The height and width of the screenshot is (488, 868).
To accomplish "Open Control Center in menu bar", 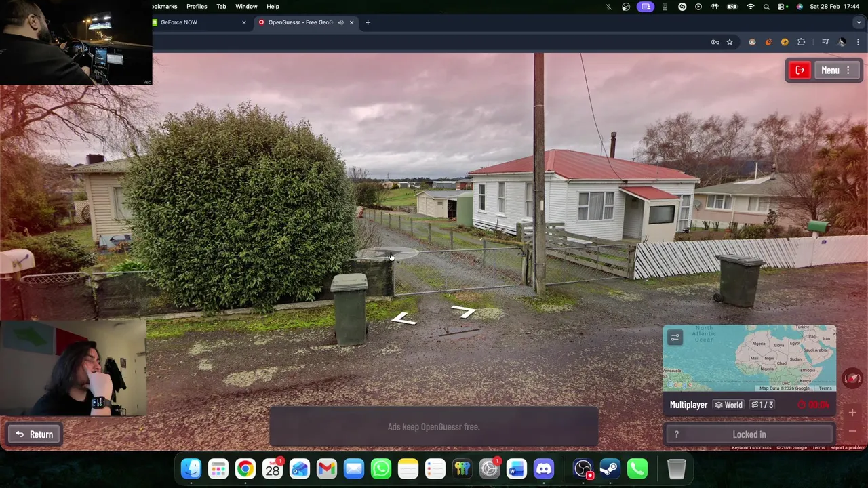I will tap(783, 7).
